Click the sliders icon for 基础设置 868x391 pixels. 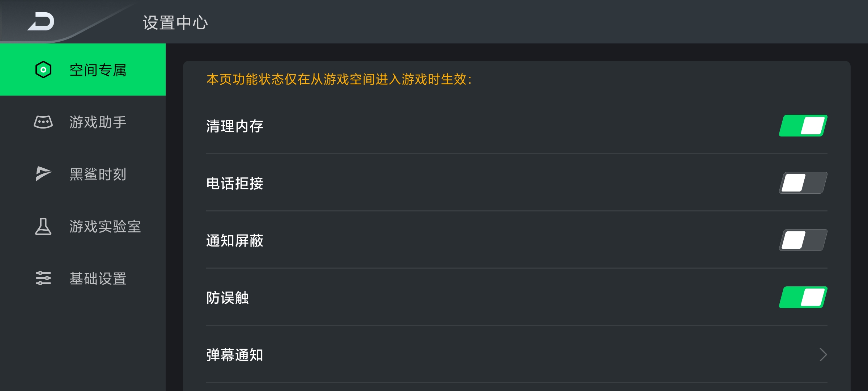43,278
